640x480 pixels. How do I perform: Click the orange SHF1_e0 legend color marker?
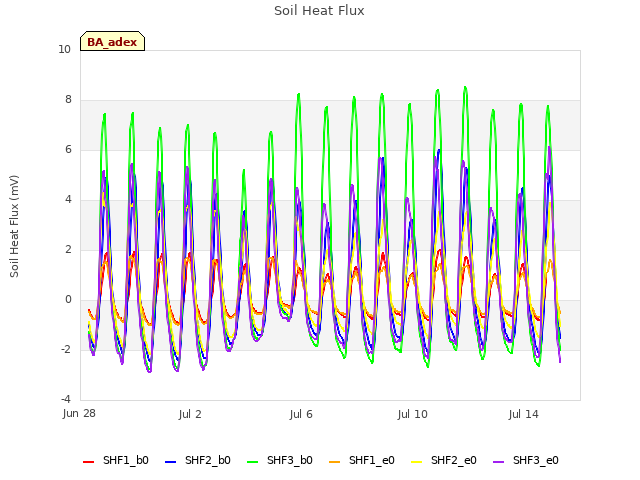pos(335,462)
